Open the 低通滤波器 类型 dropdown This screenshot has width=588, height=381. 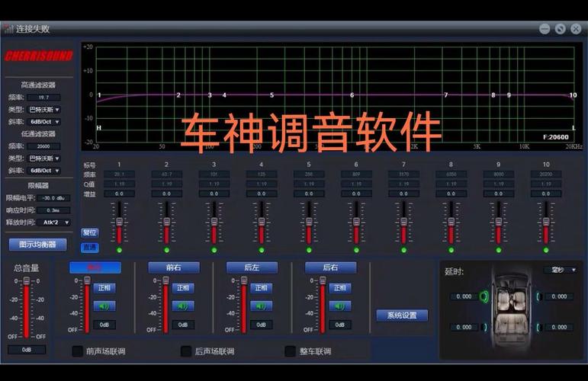[x=44, y=158]
